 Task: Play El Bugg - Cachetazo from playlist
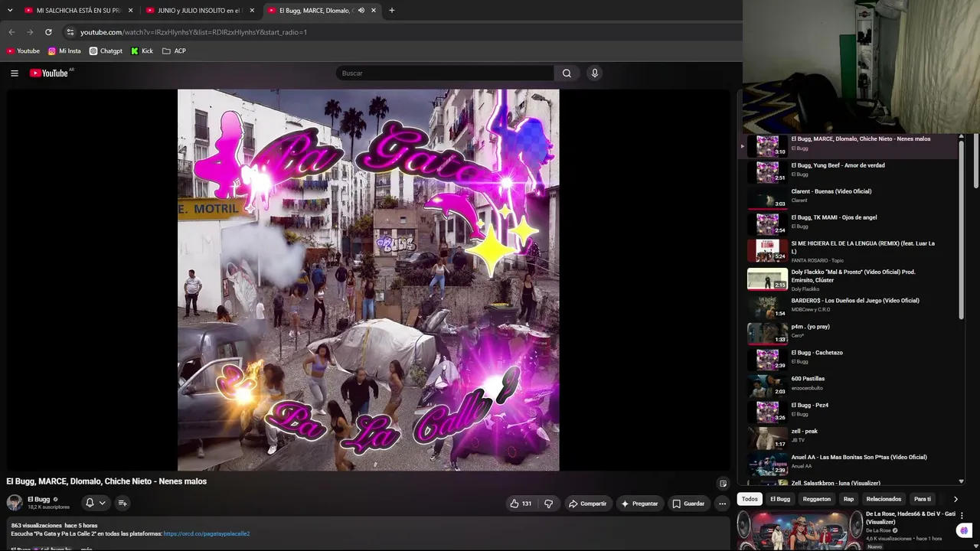click(848, 359)
